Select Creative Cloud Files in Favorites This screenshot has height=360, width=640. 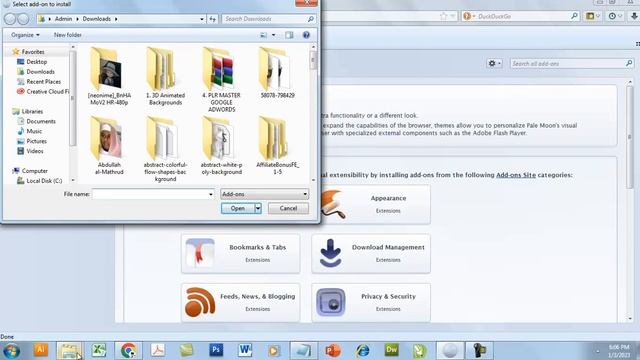pos(42,92)
